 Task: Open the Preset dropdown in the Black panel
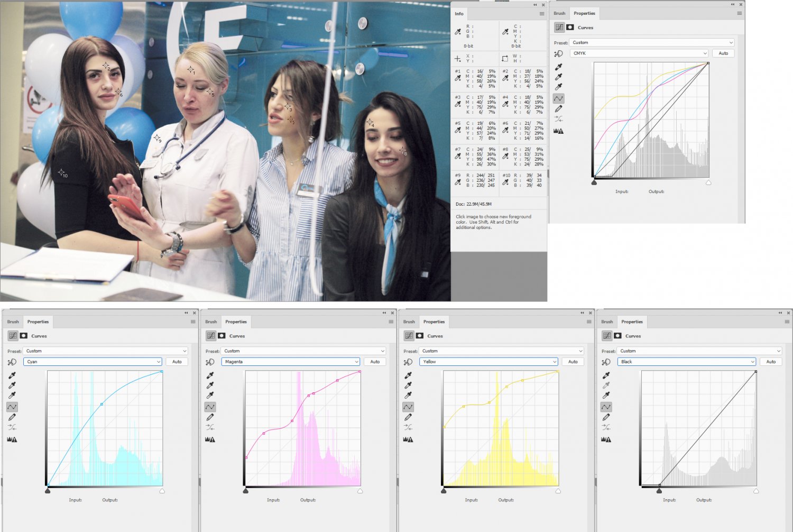tap(699, 351)
